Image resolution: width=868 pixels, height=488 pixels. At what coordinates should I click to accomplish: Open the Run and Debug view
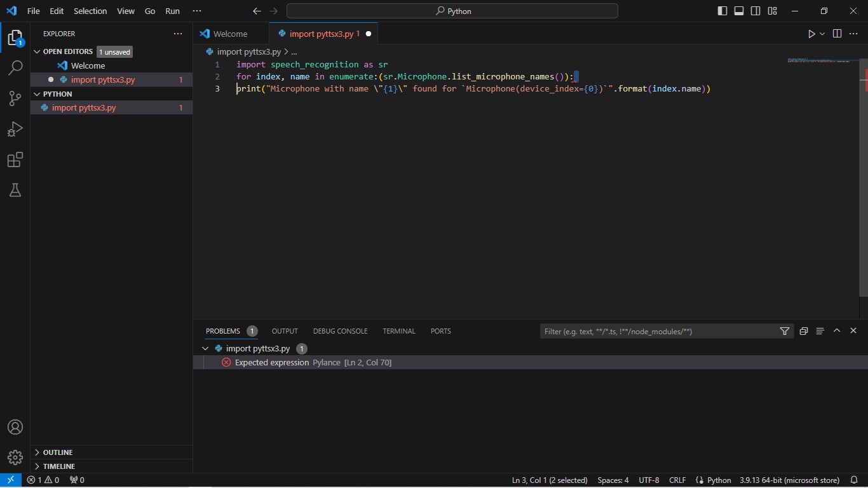15,129
